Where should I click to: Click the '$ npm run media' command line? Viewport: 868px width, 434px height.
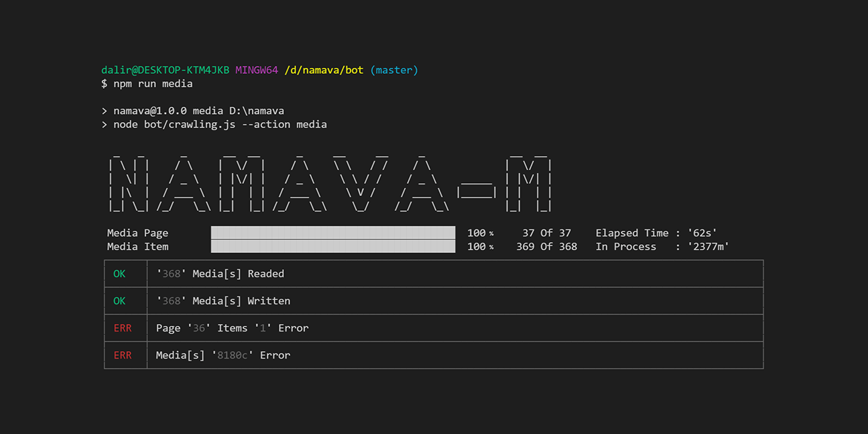point(147,83)
